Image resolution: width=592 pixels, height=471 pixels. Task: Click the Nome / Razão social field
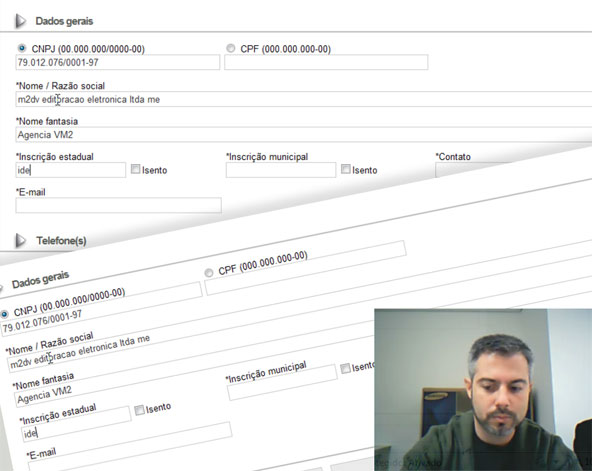[304, 99]
